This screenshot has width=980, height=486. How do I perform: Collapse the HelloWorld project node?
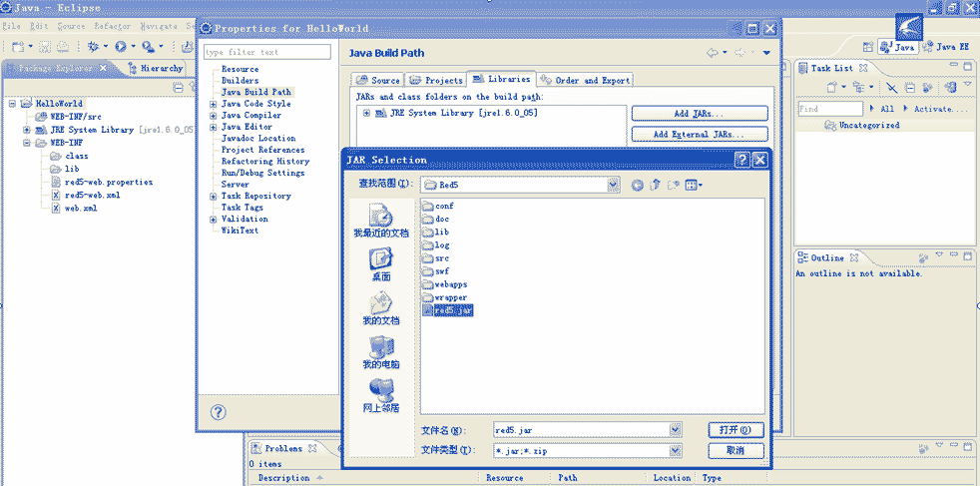[13, 103]
